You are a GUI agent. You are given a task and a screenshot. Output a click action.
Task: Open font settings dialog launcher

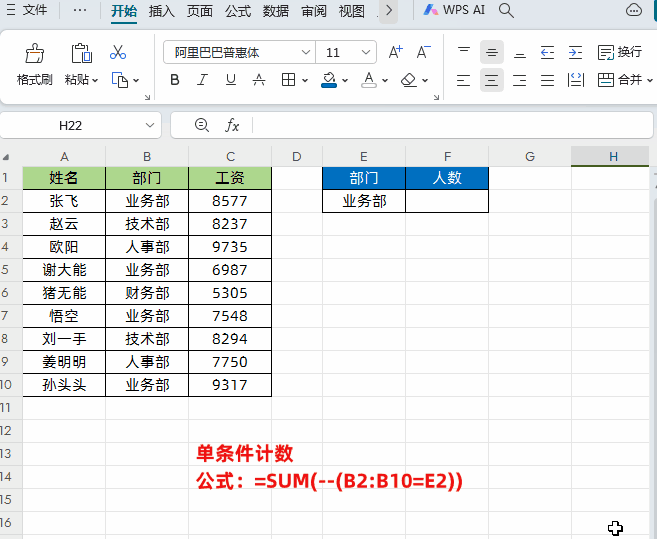436,97
